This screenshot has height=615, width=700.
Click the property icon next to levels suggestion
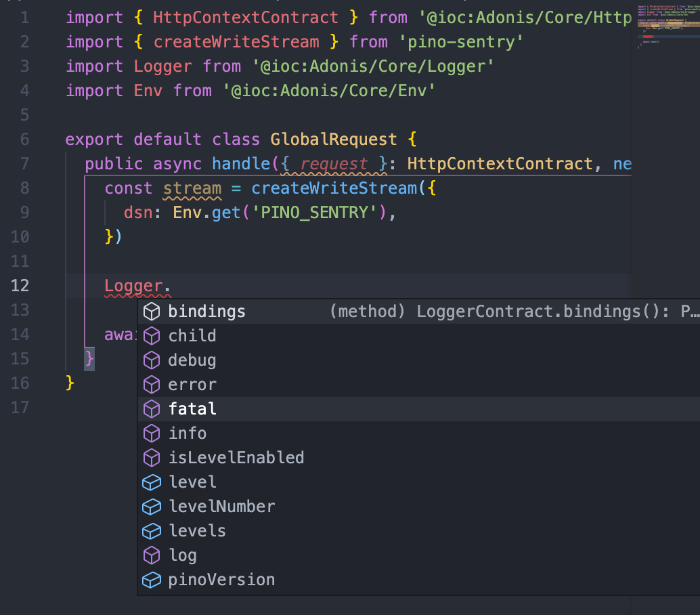(x=151, y=530)
